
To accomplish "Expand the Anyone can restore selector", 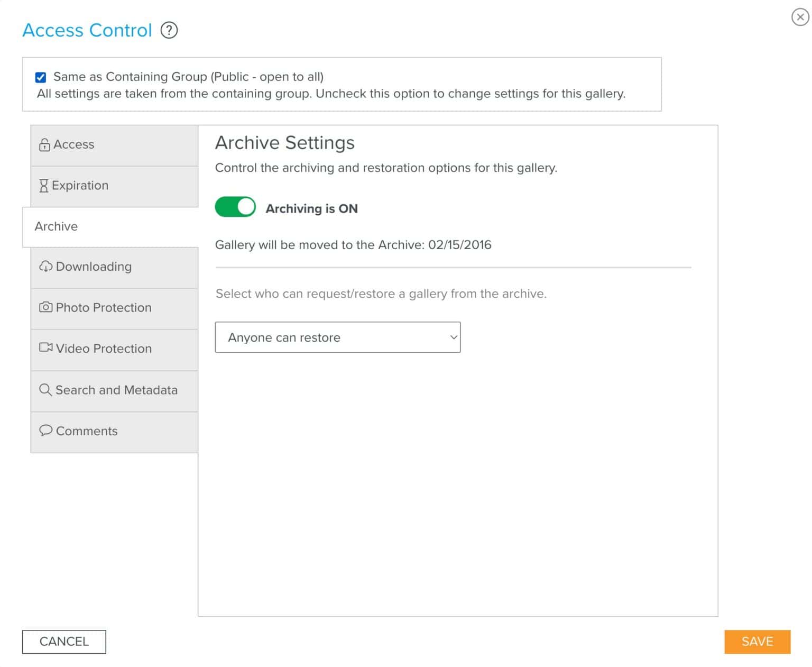I will click(337, 337).
